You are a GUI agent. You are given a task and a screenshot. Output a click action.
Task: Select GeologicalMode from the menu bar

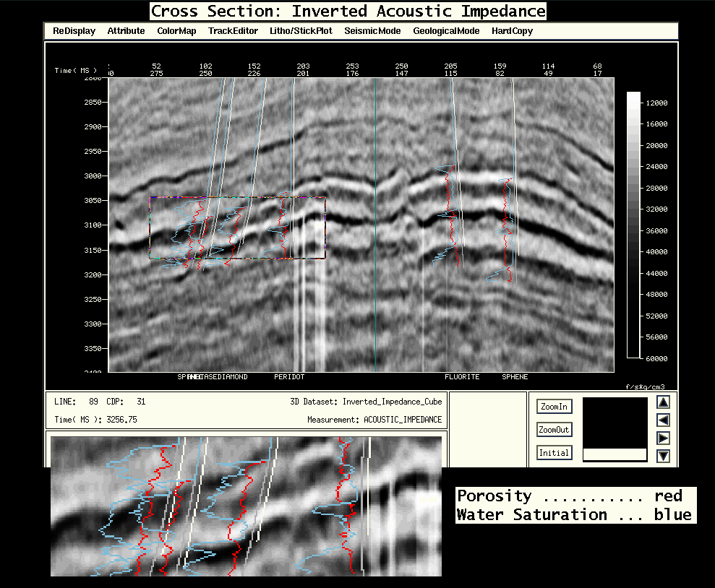coord(446,31)
